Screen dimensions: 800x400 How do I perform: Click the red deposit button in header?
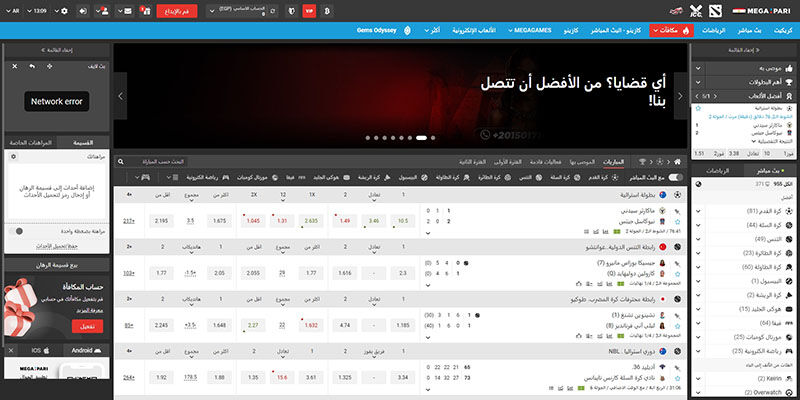pos(177,11)
